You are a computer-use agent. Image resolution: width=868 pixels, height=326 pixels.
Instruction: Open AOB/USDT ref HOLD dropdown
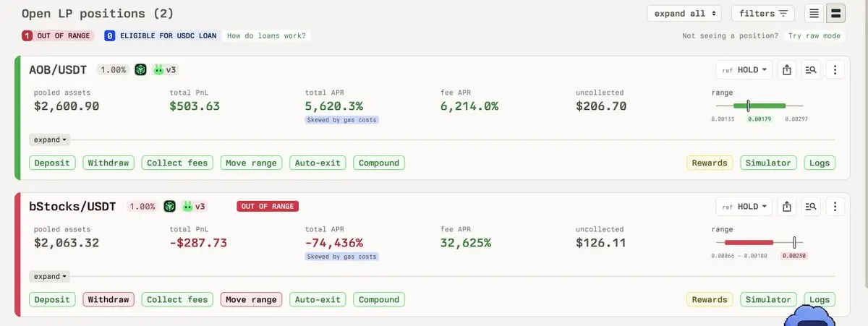[x=744, y=70]
